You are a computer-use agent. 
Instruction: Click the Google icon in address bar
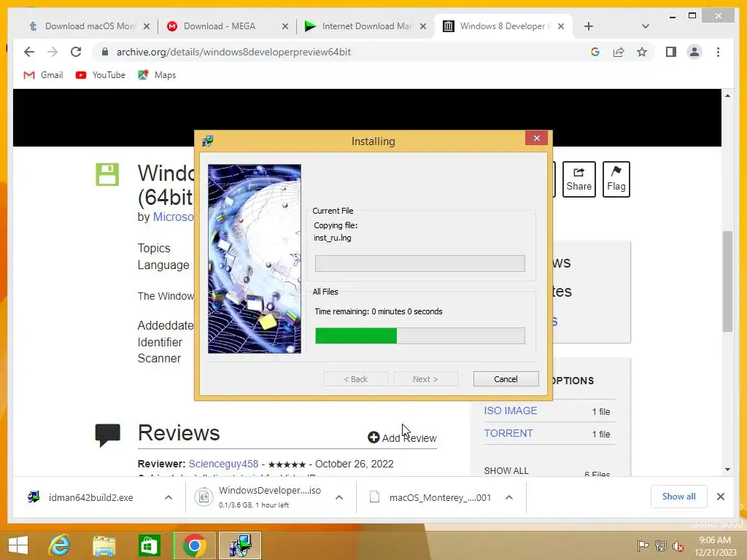pyautogui.click(x=595, y=52)
